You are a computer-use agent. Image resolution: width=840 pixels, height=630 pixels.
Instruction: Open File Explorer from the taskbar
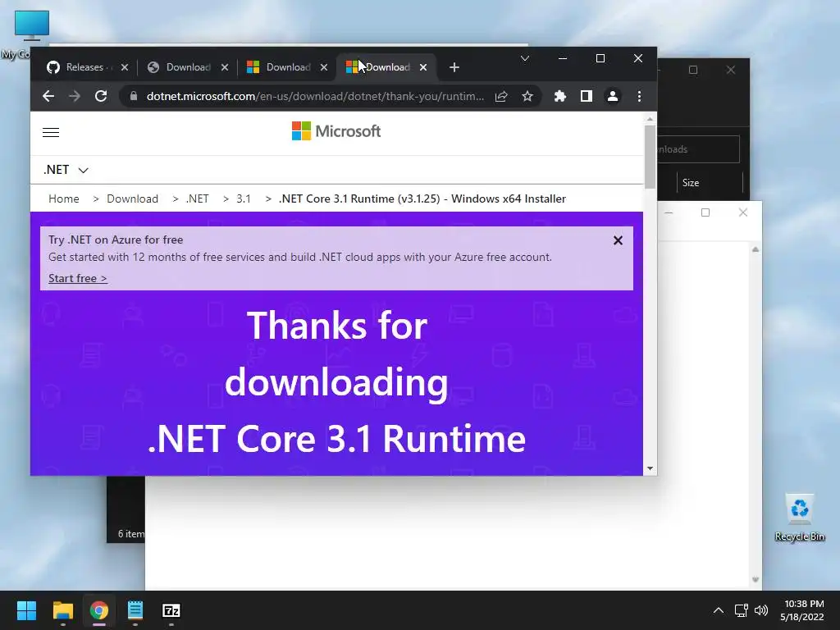[62, 610]
